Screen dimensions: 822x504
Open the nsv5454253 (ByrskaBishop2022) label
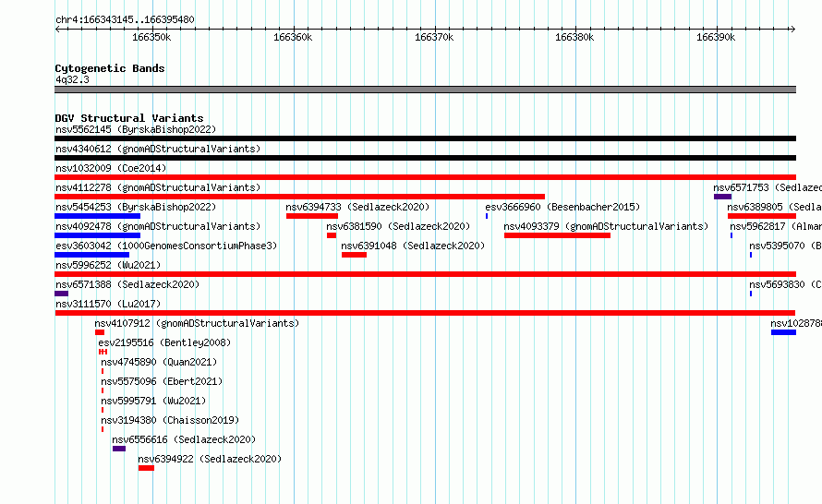(x=136, y=207)
